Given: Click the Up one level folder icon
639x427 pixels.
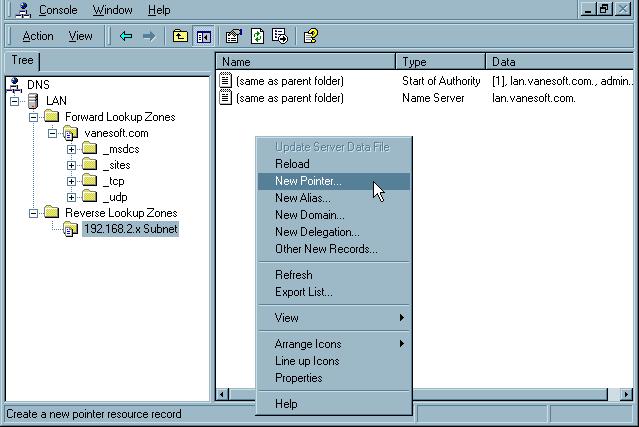Looking at the screenshot, I should [180, 36].
